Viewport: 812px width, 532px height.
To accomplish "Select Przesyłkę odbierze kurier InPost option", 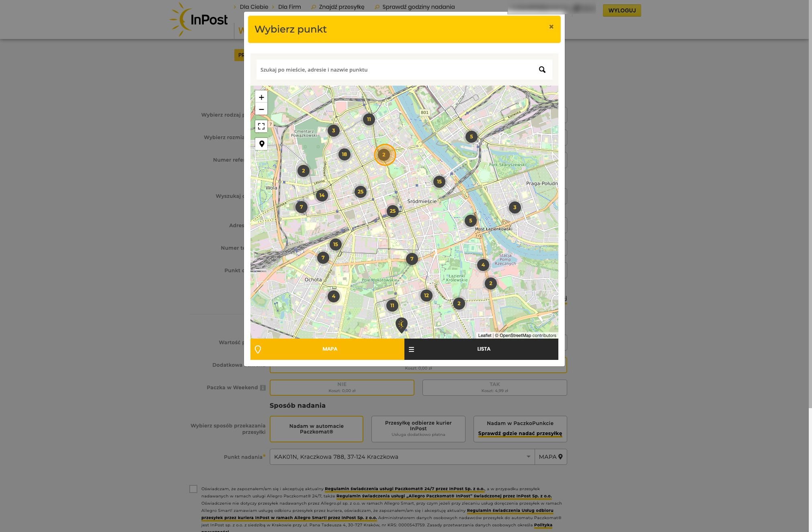I will [x=418, y=429].
